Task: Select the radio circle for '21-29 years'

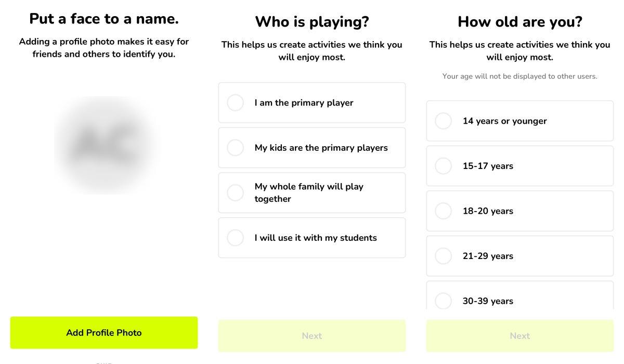Action: point(444,256)
